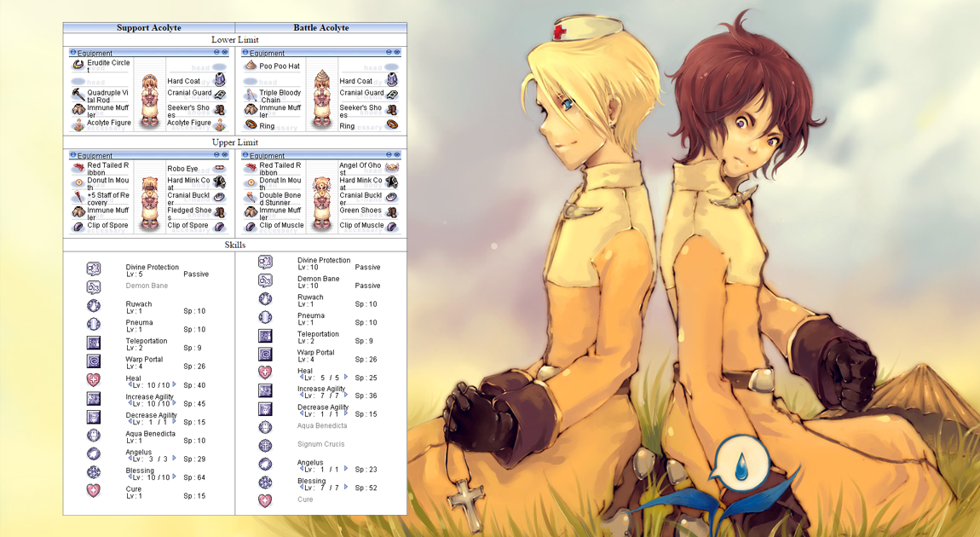Click the Robo Eye item icon
The image size is (980, 537).
coord(219,168)
